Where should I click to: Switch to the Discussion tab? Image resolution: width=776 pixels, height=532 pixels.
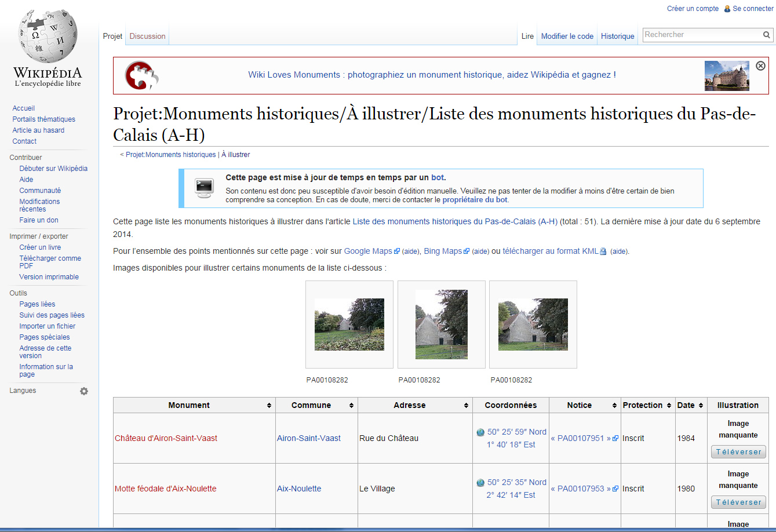(147, 36)
